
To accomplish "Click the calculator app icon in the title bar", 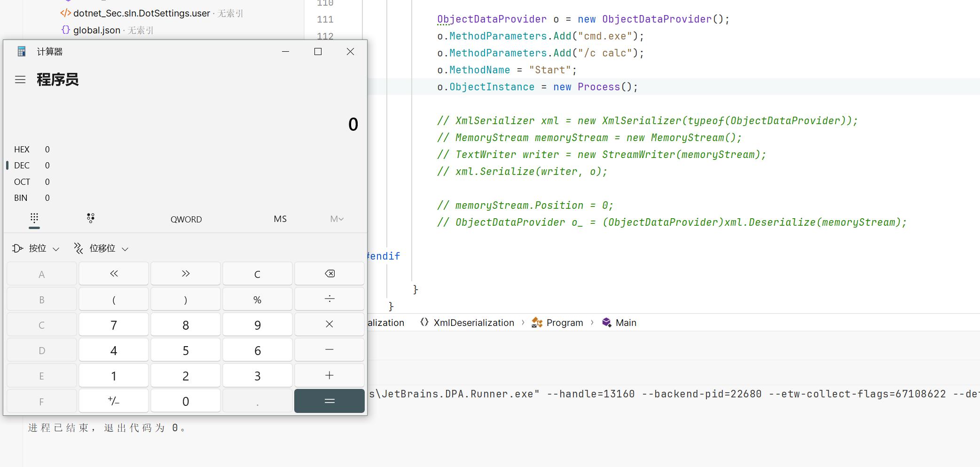I will pyautogui.click(x=21, y=52).
